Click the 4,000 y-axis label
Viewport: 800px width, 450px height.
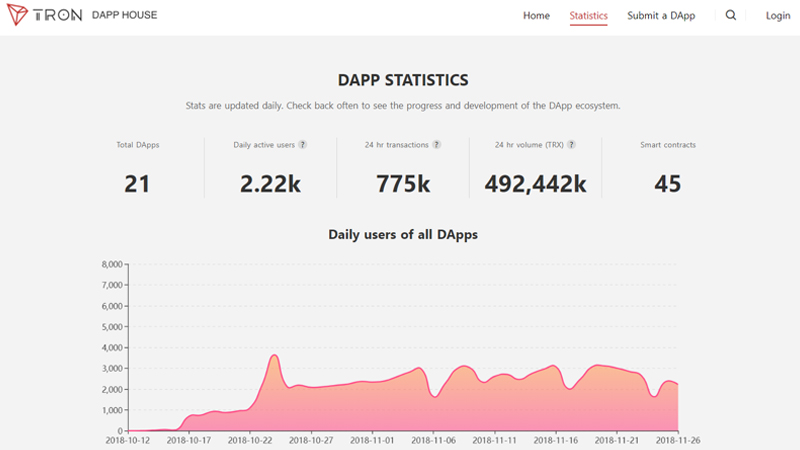tap(112, 348)
